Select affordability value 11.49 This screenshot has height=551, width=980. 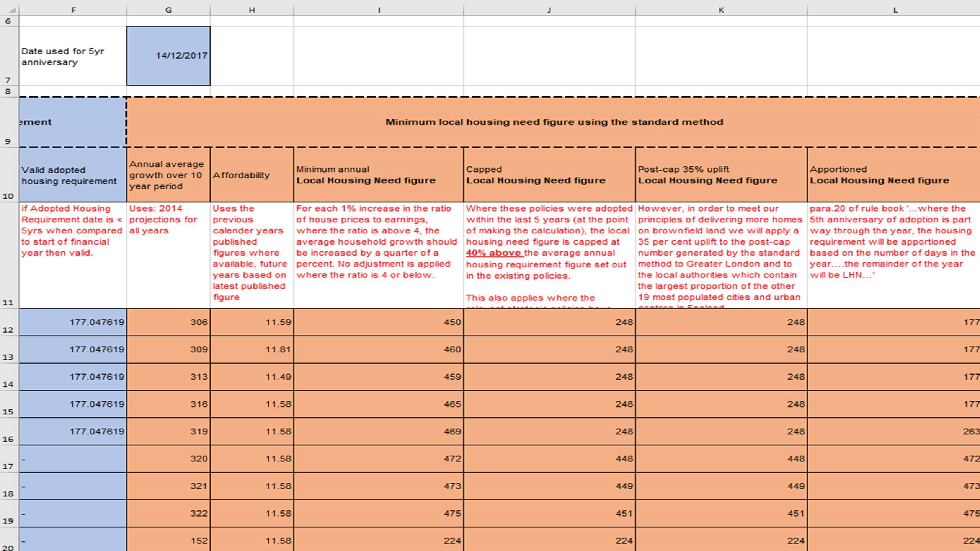[252, 377]
